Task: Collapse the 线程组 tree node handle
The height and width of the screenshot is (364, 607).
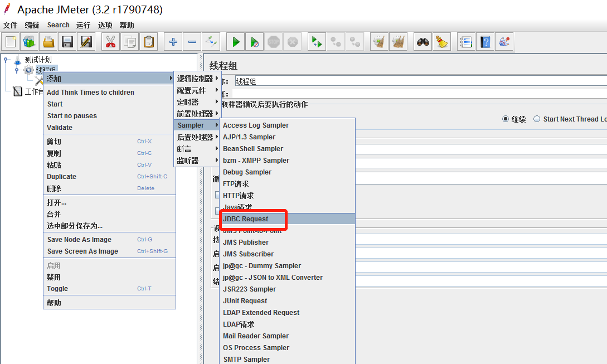Action: coord(17,70)
